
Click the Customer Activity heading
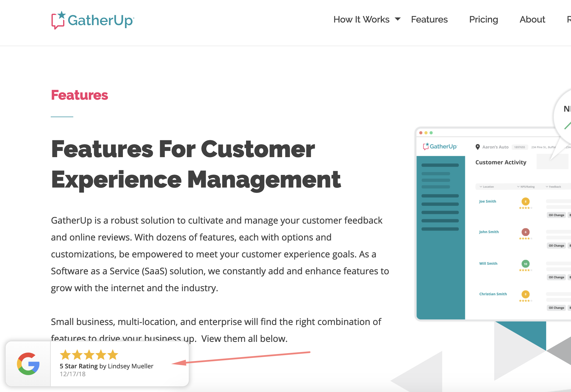(501, 162)
